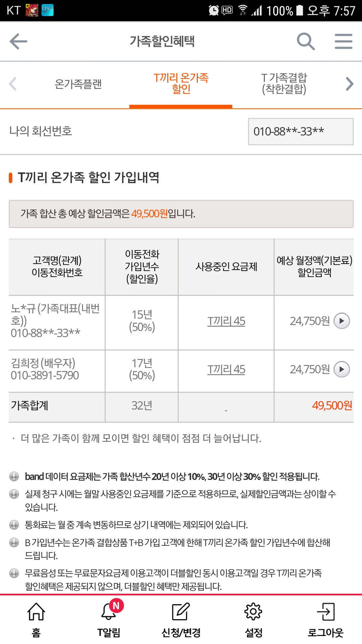362x644 pixels.
Task: Open T끼리 45 plan link for 김희정
Action: [226, 369]
